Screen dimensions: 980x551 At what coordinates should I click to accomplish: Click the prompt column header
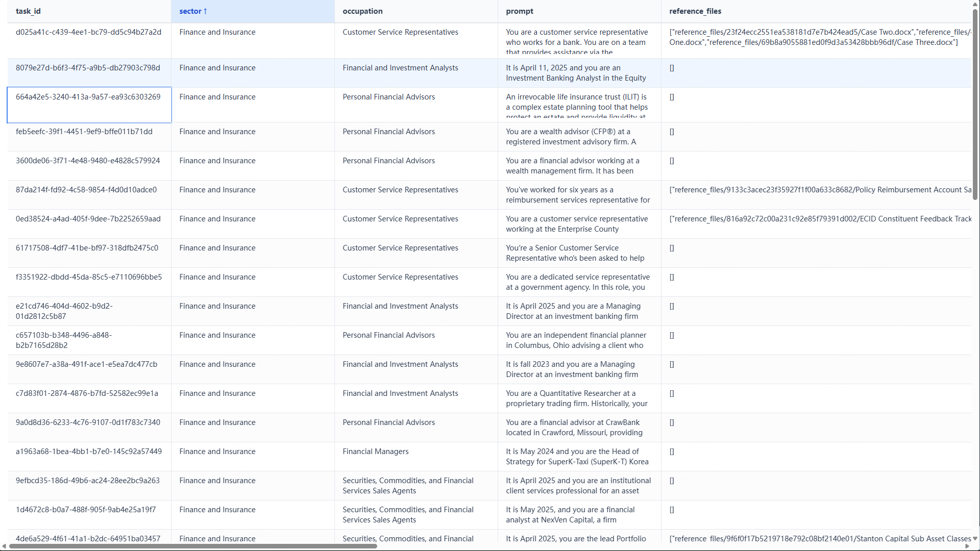pos(520,11)
